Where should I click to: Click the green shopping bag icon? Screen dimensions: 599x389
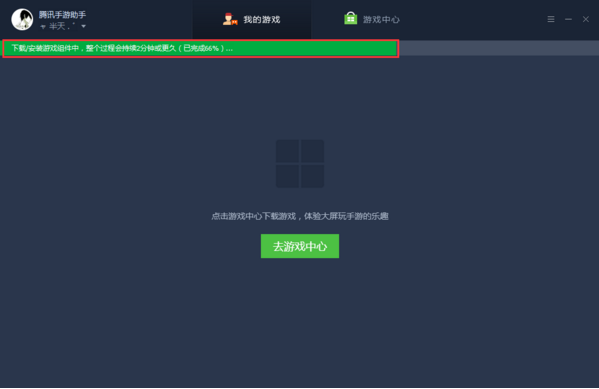[x=350, y=18]
